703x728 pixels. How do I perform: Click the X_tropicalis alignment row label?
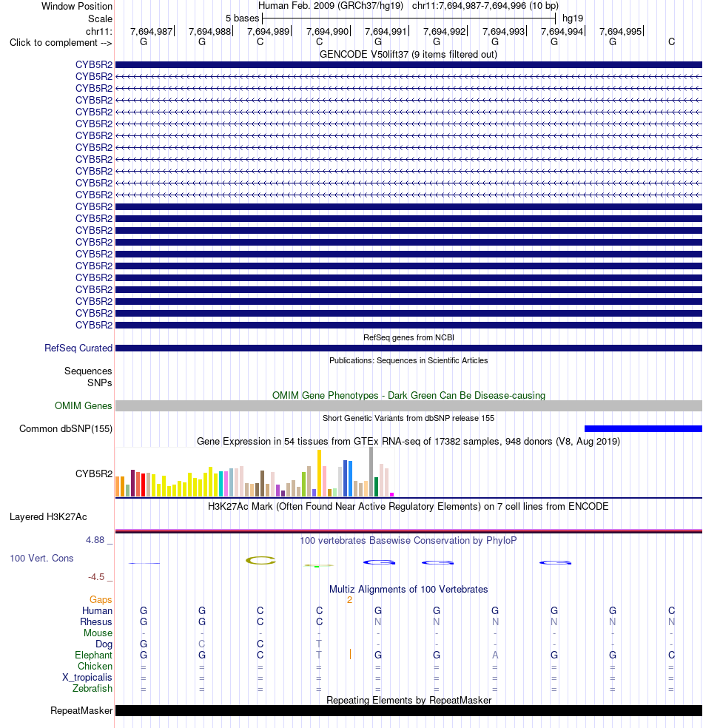(87, 678)
